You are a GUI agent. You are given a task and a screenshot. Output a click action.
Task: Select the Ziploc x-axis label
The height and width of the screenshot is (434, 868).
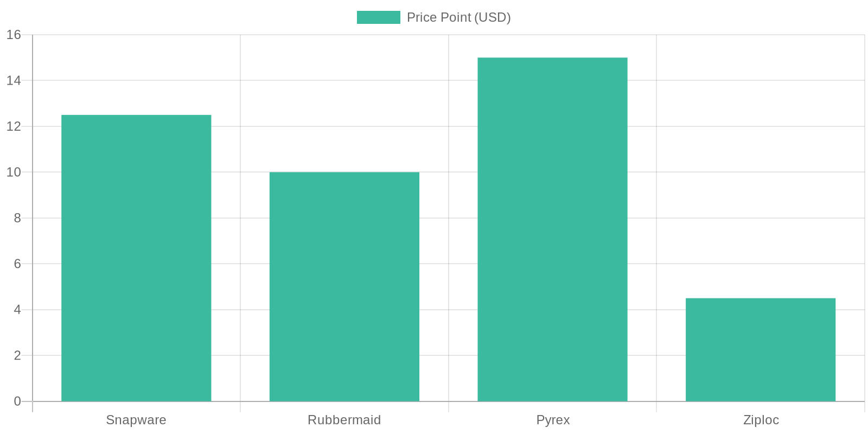click(761, 420)
